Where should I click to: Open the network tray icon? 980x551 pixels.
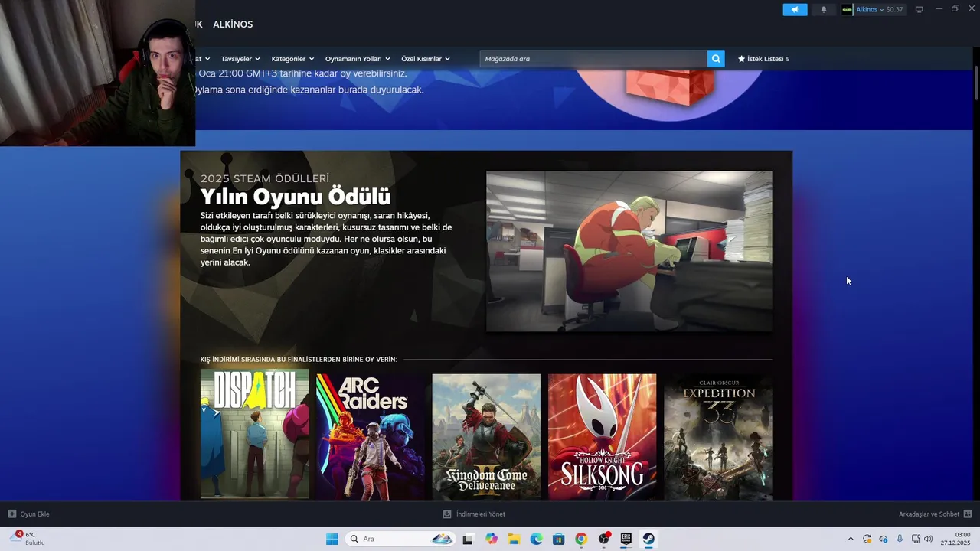[x=916, y=539]
